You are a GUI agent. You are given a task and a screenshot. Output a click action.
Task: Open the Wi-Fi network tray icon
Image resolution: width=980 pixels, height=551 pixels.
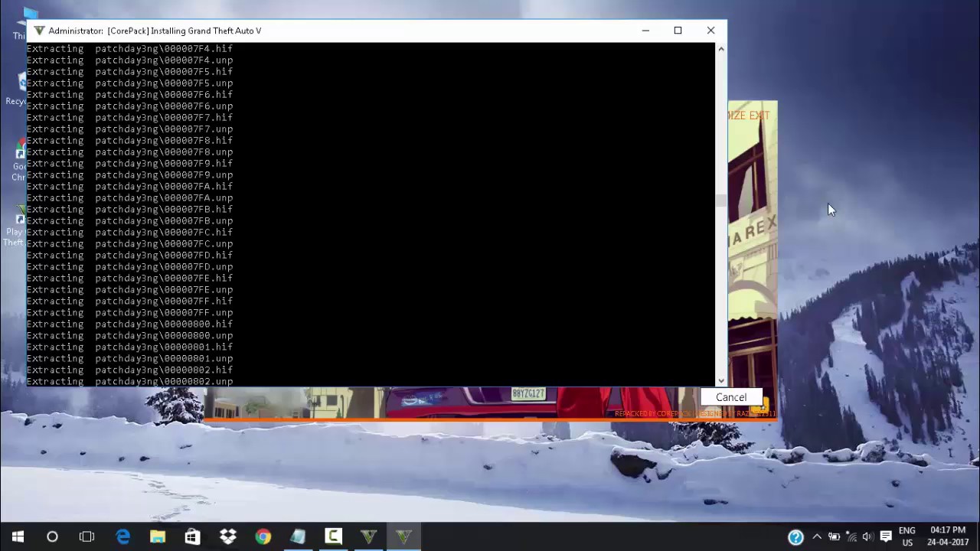(851, 537)
